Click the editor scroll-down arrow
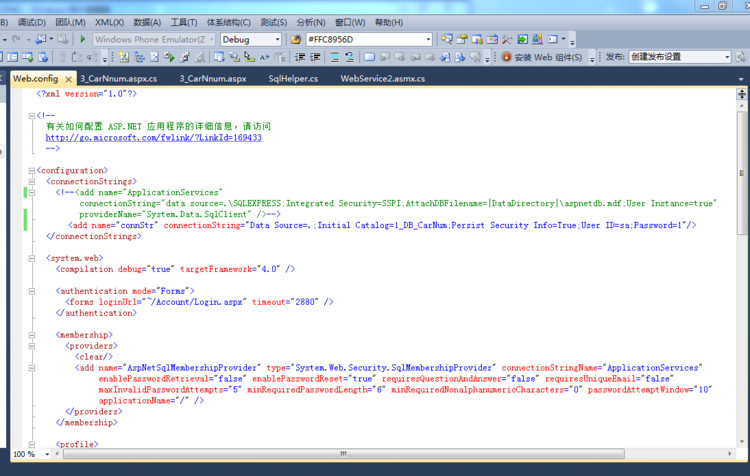Screen dimensions: 750x476 741,442
